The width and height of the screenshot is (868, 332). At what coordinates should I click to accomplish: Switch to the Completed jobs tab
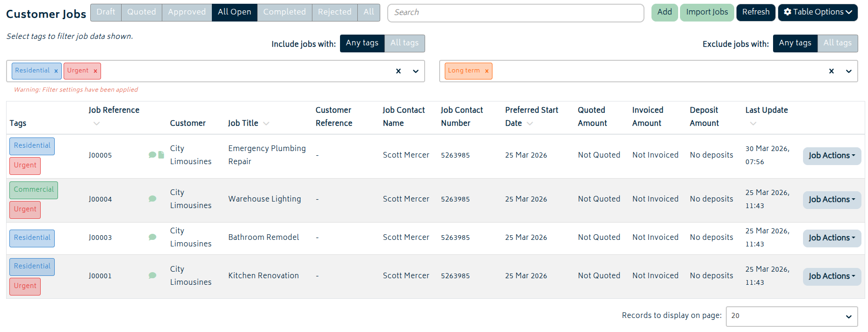(x=284, y=12)
